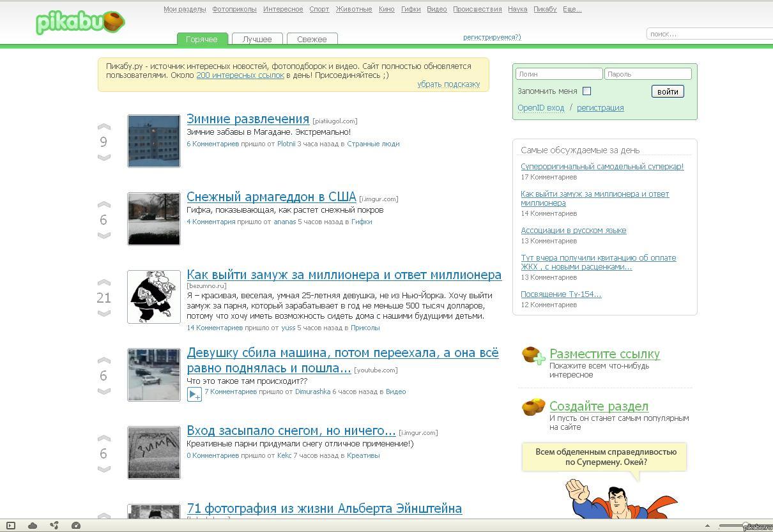Click the 'Тут вчера получили квитанцию' link
This screenshot has height=532, width=773.
[598, 262]
